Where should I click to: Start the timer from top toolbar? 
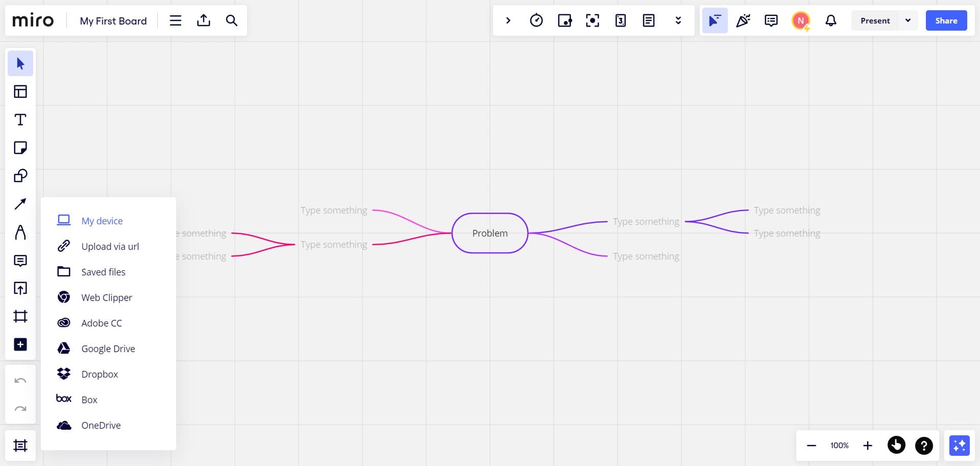click(x=536, y=20)
